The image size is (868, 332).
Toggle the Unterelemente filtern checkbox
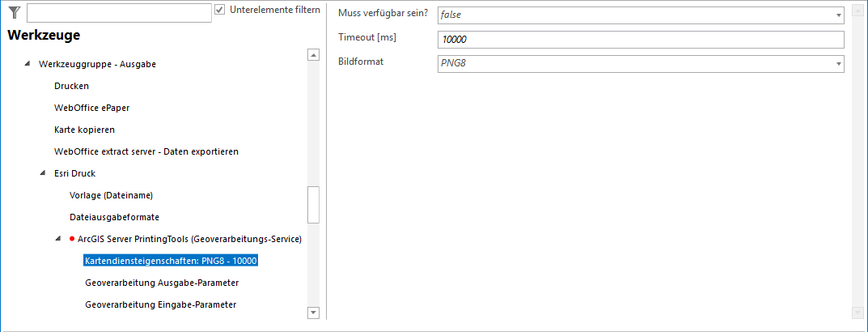point(219,10)
